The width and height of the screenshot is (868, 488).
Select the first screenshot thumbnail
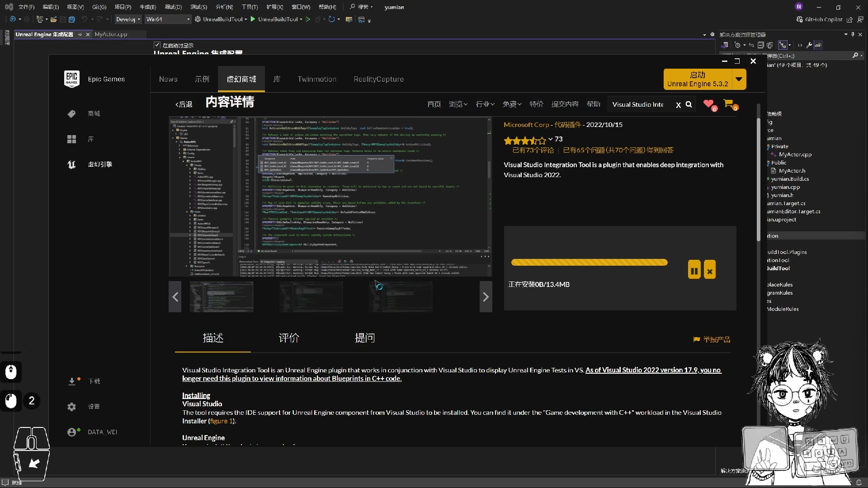point(222,297)
